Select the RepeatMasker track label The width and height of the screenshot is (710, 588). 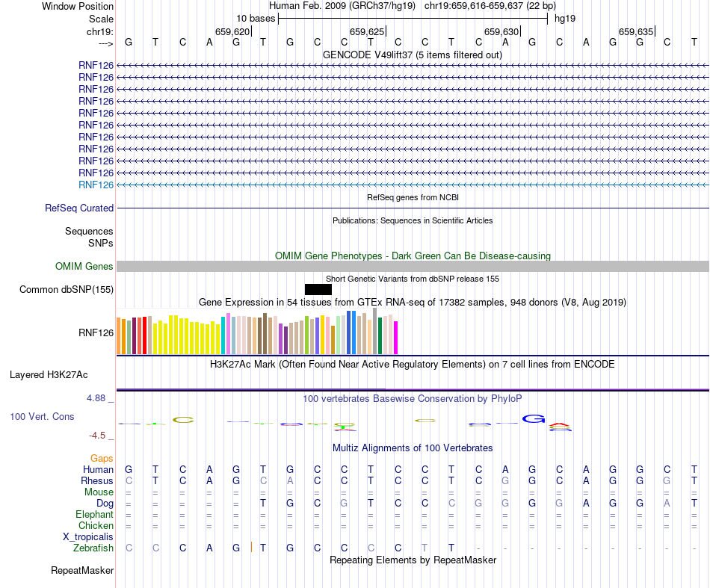click(82, 570)
